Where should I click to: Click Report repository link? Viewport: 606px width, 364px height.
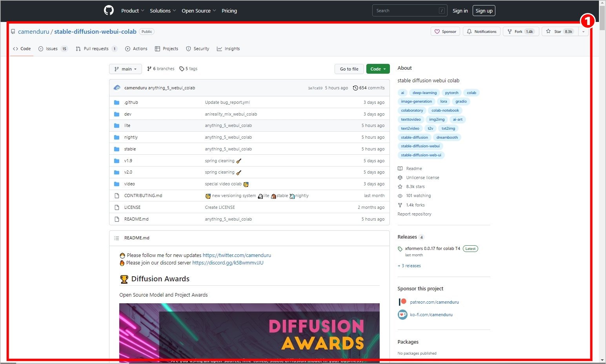click(414, 214)
